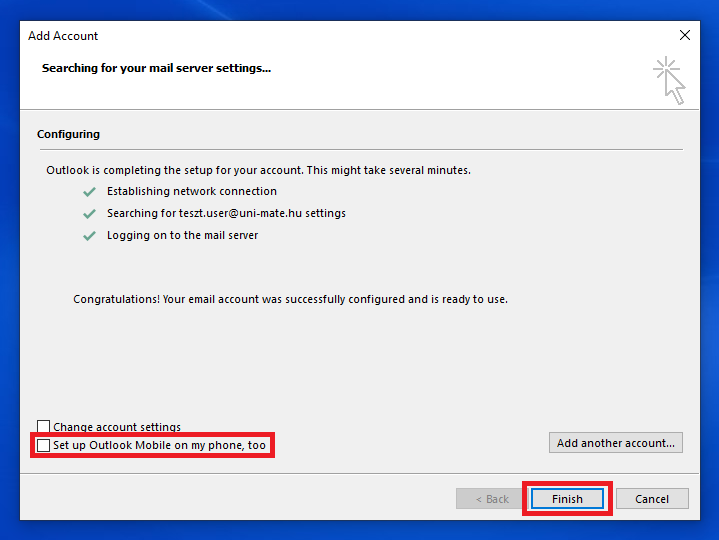
Task: Click the Configuring section label
Action: coord(68,134)
